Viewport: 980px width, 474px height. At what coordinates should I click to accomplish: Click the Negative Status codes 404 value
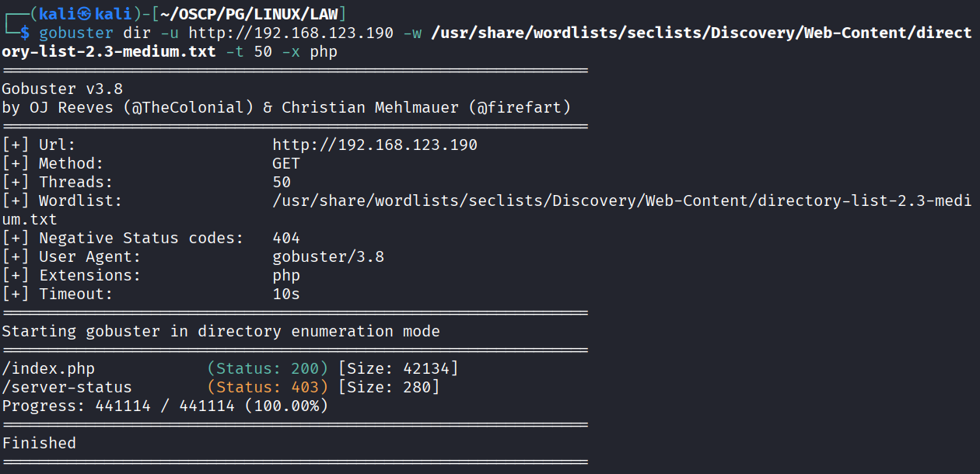click(x=286, y=238)
